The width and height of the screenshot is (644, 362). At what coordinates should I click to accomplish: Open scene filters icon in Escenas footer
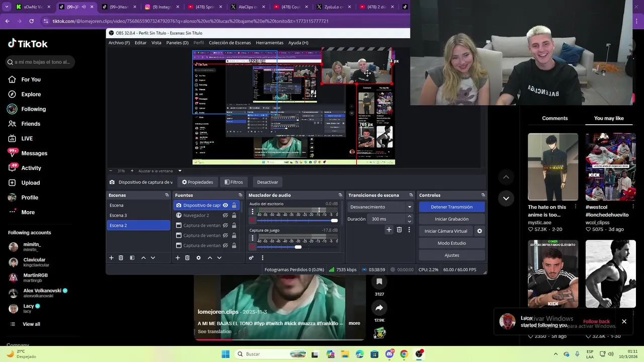[132, 258]
